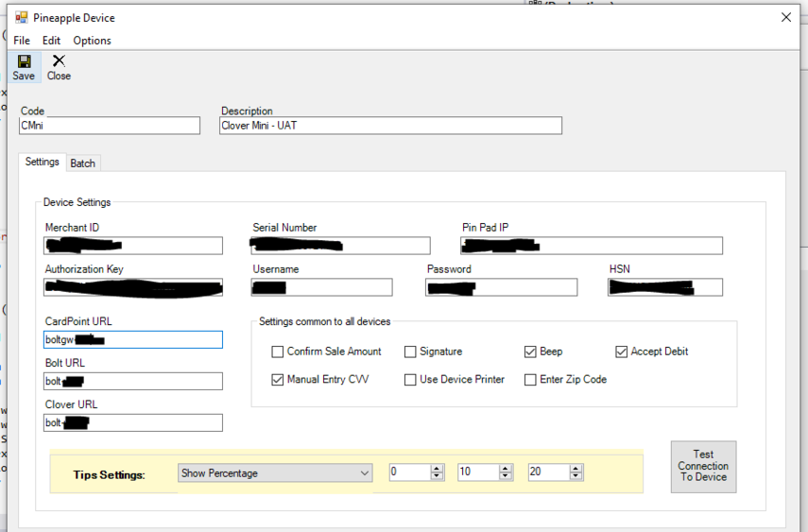This screenshot has width=808, height=532.
Task: Click the Description input field
Action: coord(390,126)
